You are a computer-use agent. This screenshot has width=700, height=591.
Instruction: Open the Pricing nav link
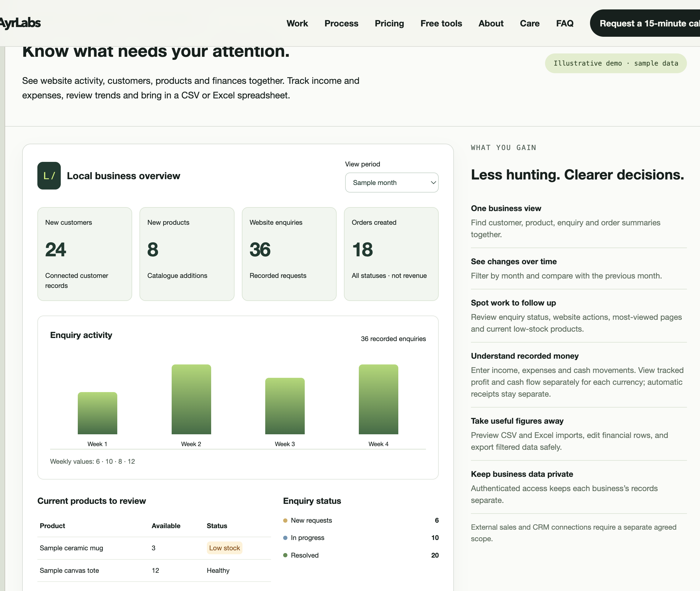(389, 23)
